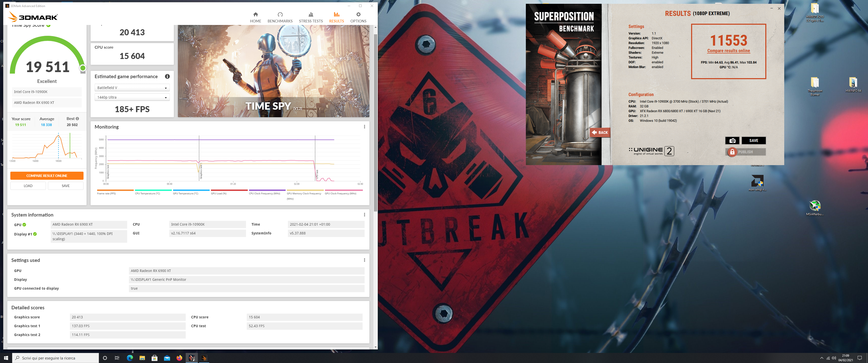Click the Graphics score value 20 413 card
This screenshot has height=363, width=868.
click(132, 33)
